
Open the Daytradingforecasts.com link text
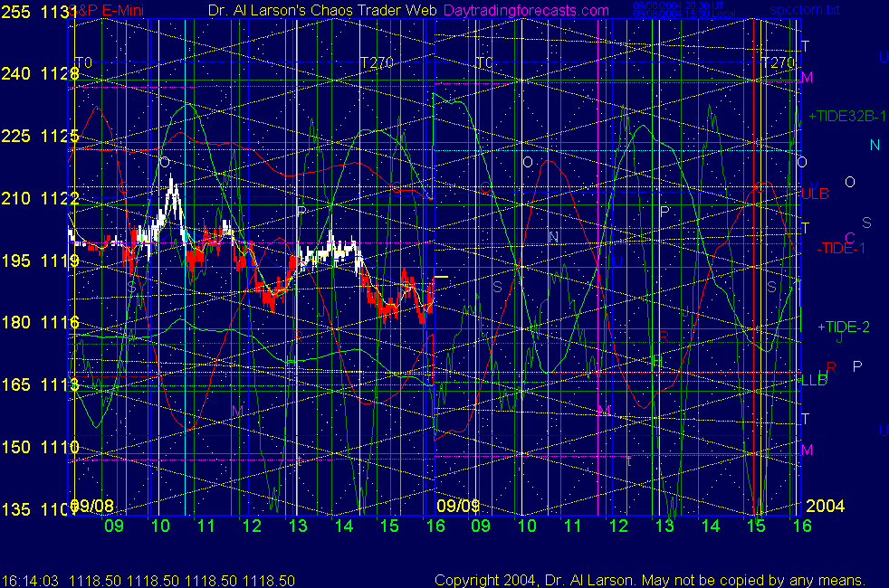[x=526, y=10]
